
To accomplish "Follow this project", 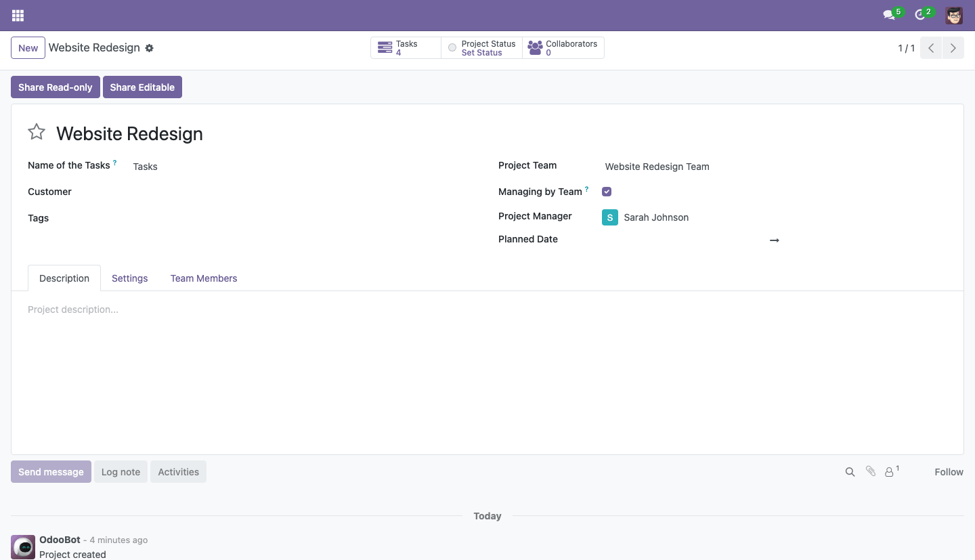I will 949,472.
